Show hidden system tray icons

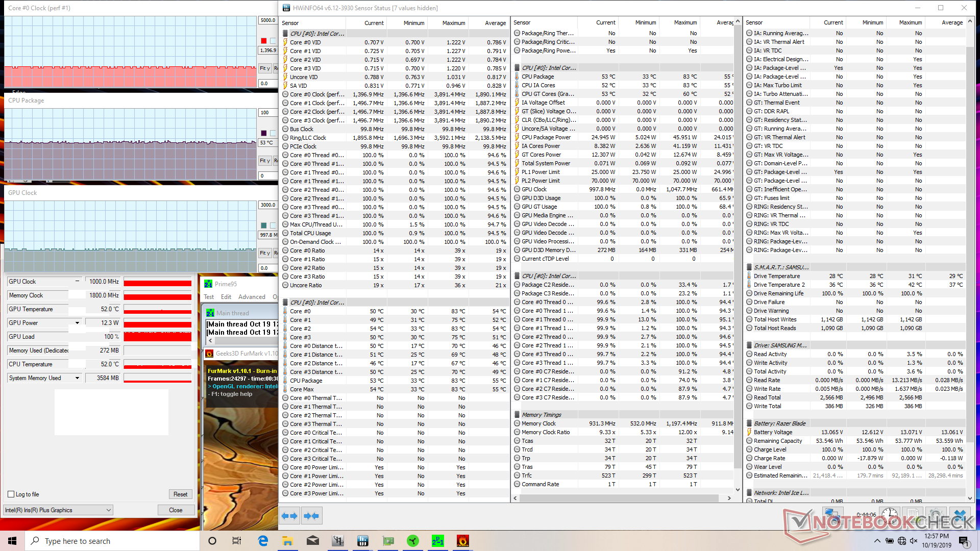click(877, 541)
